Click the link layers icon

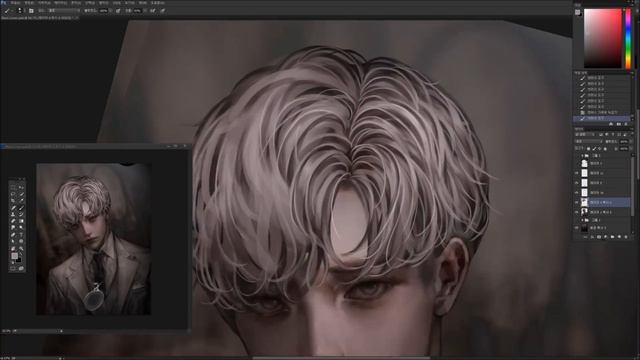click(586, 236)
